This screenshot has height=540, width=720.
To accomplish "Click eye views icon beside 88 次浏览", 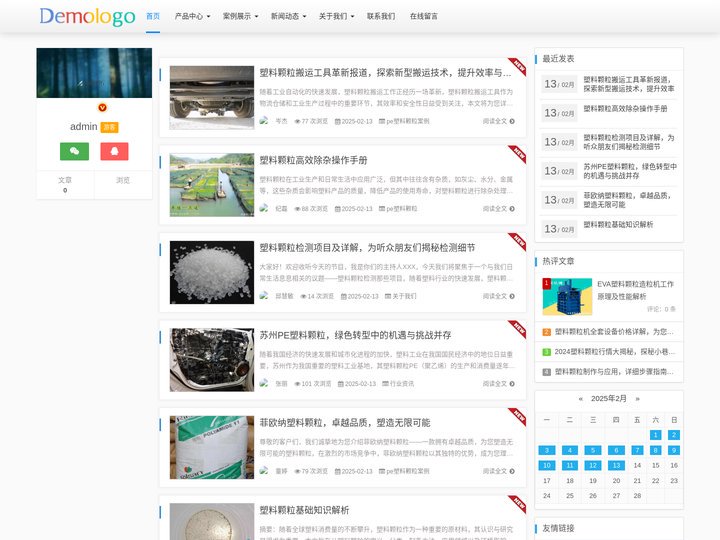I will point(298,208).
